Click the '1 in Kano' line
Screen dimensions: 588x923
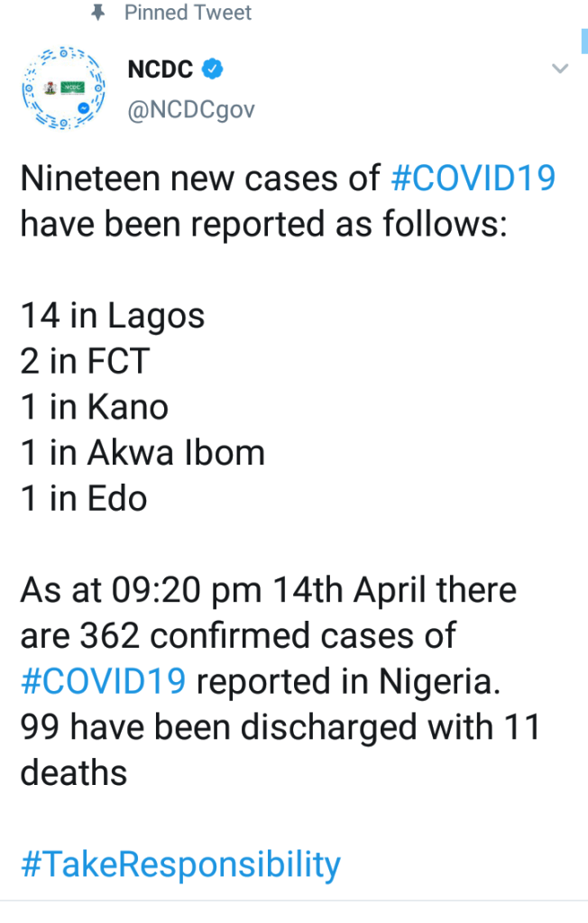95,407
